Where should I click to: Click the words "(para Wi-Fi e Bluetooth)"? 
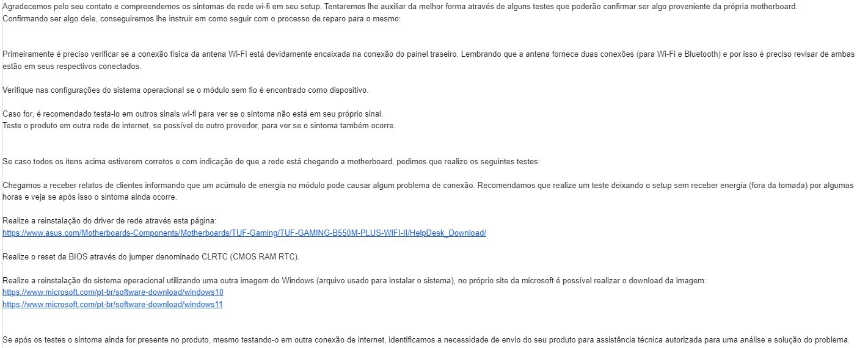coord(678,54)
